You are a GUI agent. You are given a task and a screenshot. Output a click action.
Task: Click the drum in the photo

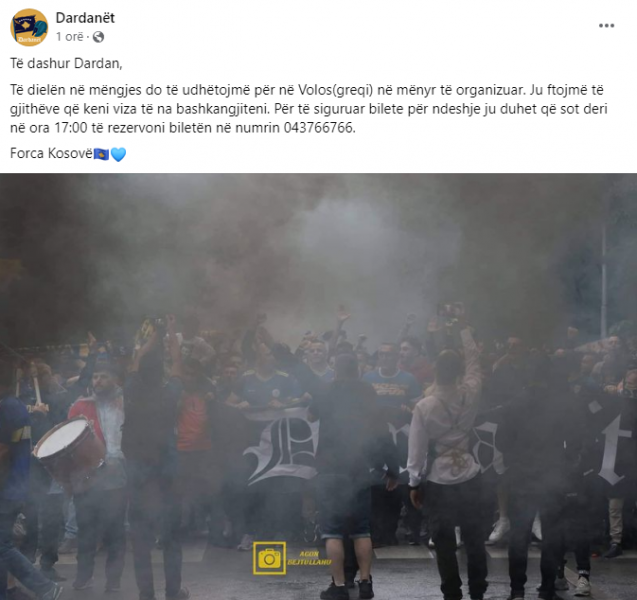[70, 452]
